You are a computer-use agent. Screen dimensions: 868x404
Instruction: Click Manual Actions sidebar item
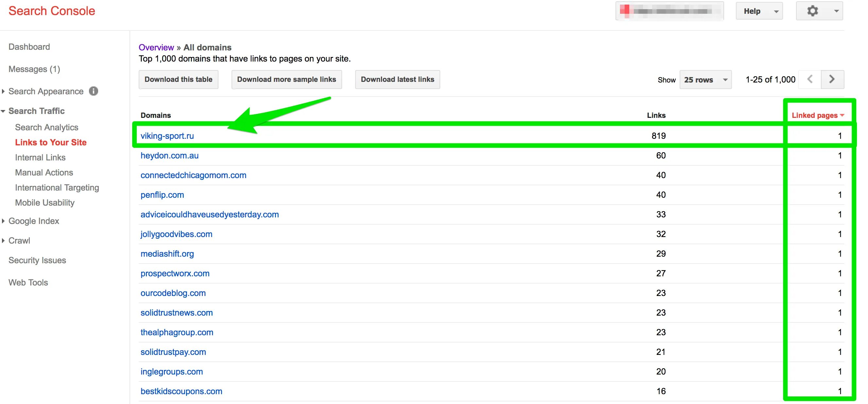tap(44, 173)
